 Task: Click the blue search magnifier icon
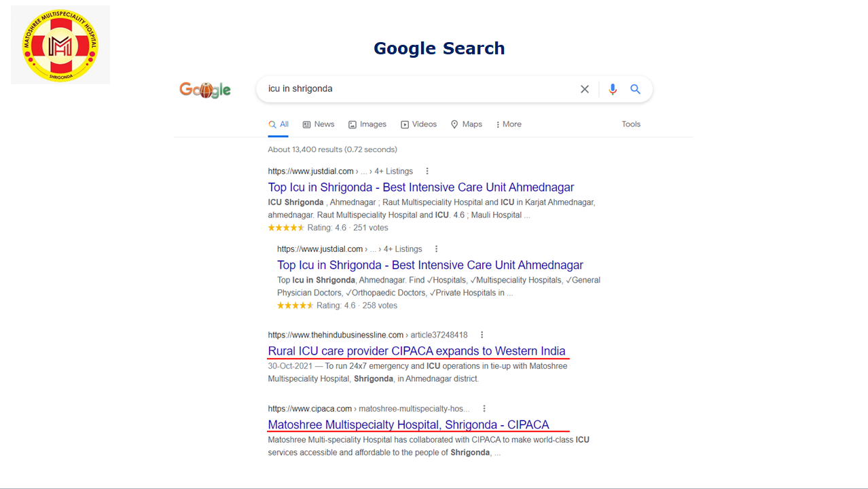click(x=635, y=89)
